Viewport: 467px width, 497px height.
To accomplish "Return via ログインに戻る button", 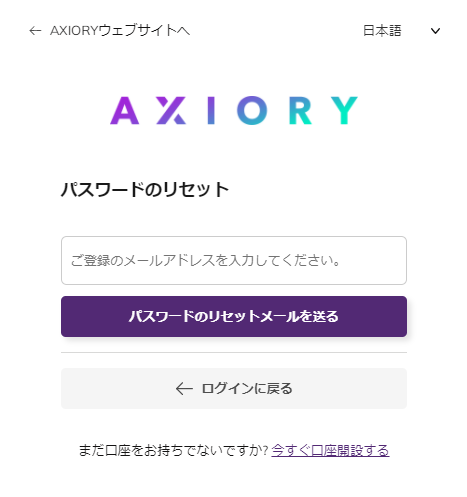I will (234, 389).
